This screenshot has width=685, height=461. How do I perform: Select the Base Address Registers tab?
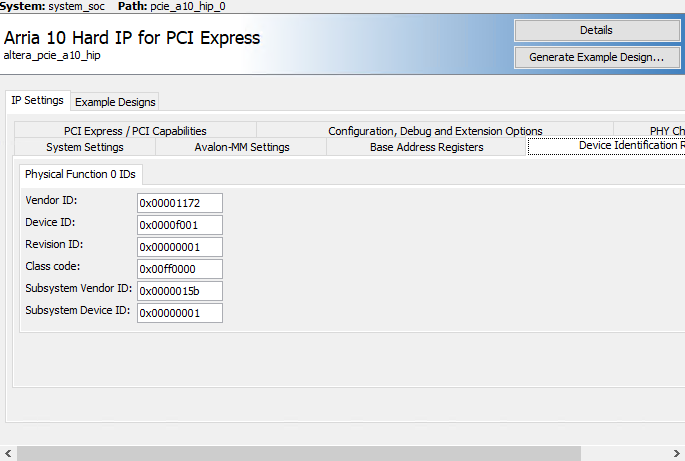point(426,147)
